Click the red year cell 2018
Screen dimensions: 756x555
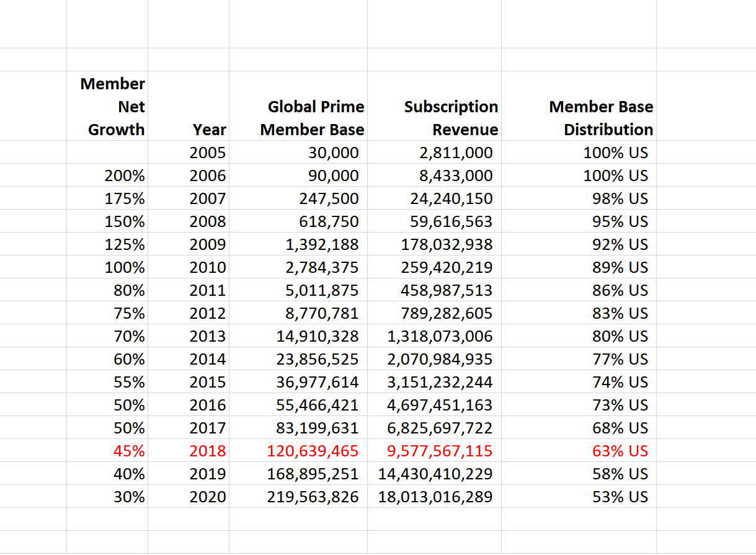tap(189, 451)
